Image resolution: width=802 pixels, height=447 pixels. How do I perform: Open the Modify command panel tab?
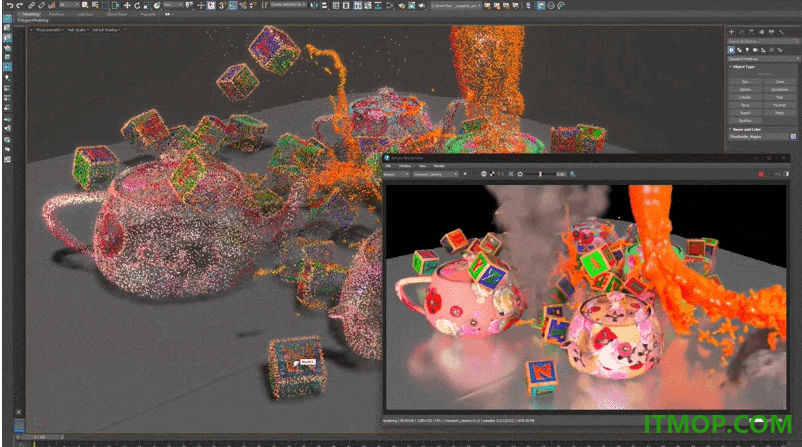coord(741,32)
